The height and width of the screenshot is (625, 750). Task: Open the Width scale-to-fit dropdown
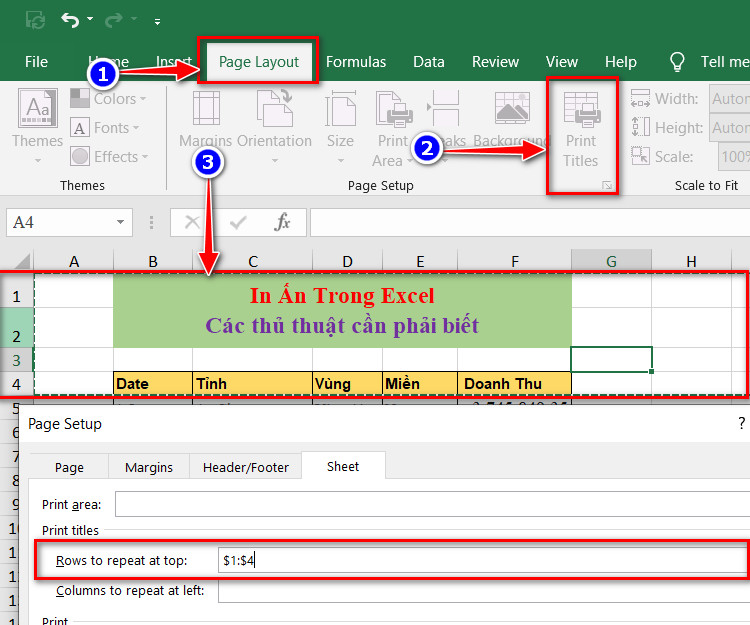click(729, 99)
